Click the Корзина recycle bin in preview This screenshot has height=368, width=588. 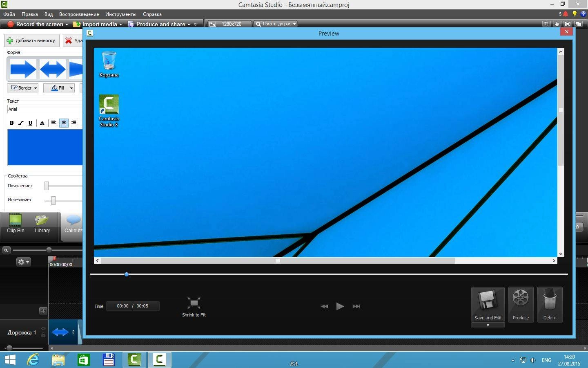[109, 64]
